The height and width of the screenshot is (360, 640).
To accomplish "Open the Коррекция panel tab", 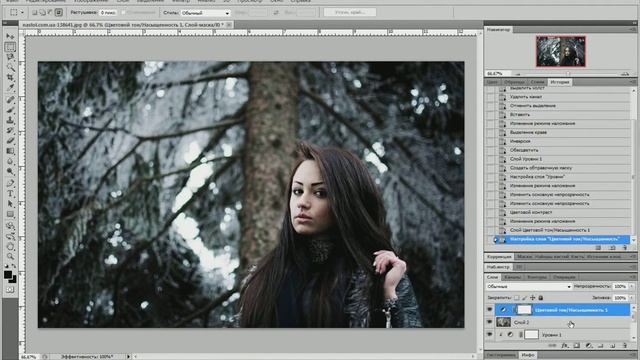I will (499, 257).
